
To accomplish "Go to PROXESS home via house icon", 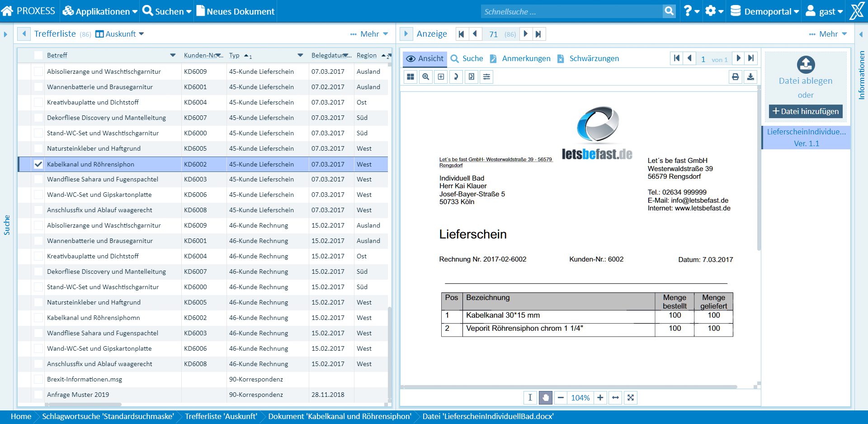I will (7, 11).
